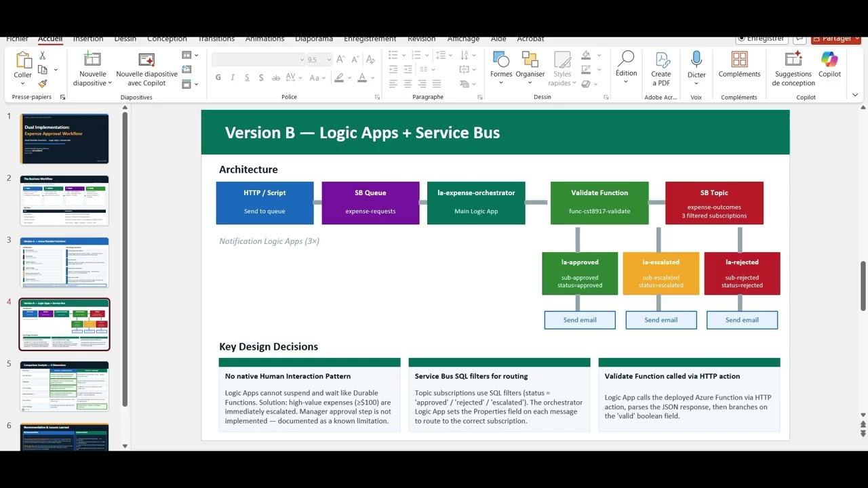The width and height of the screenshot is (868, 488).
Task: Click the slide section icon
Action: tap(186, 84)
